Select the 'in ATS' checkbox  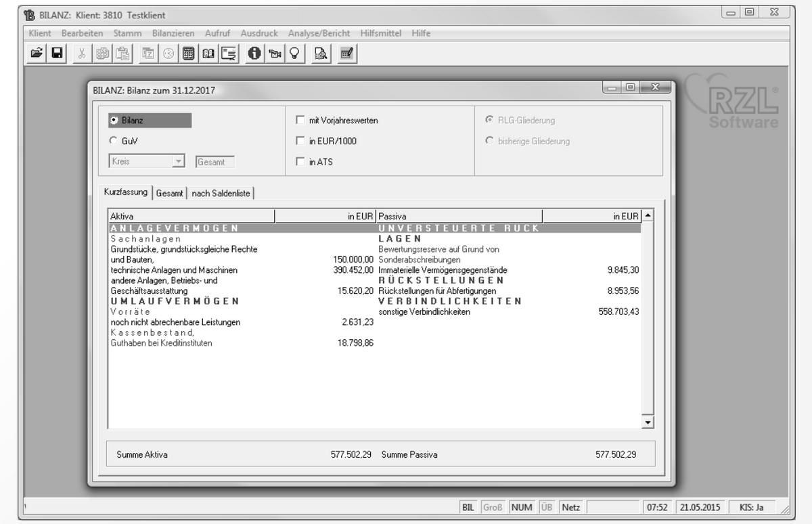coord(300,162)
